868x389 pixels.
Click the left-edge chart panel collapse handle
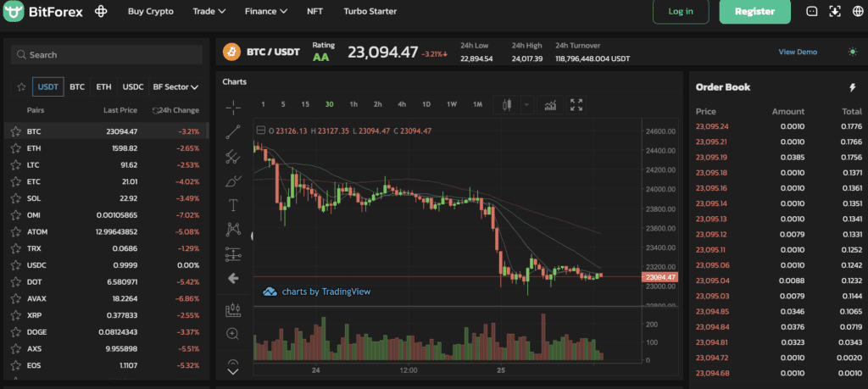(253, 236)
